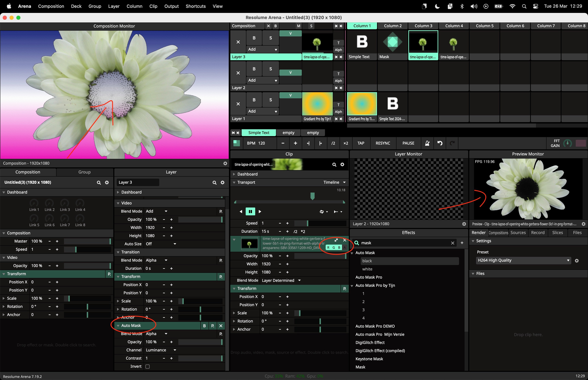Toggle Solo on Layer 3
588x380 pixels.
pos(270,38)
